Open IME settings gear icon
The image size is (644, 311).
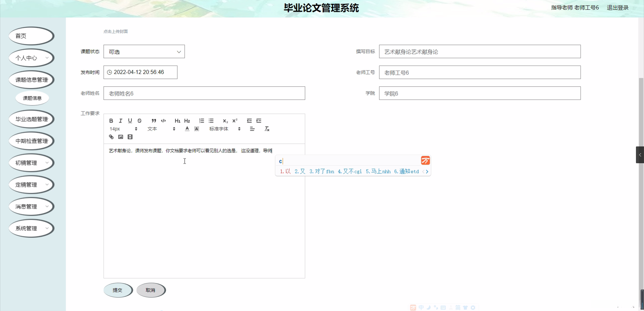point(473,308)
